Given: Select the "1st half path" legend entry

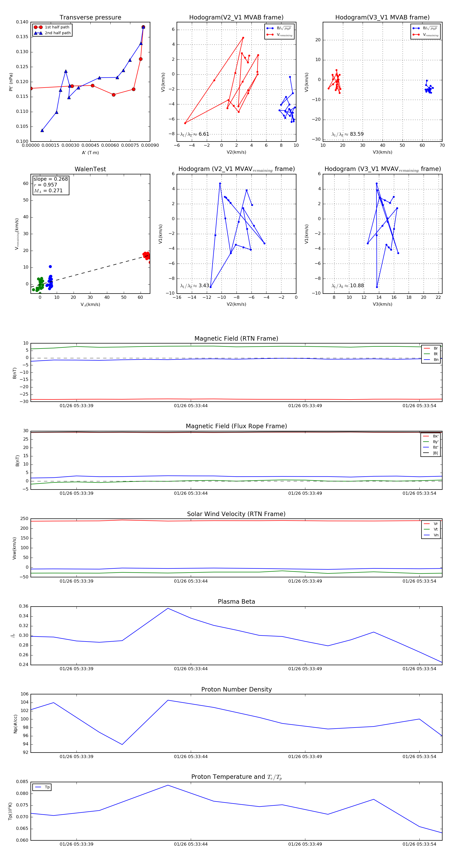Looking at the screenshot, I should coord(52,27).
